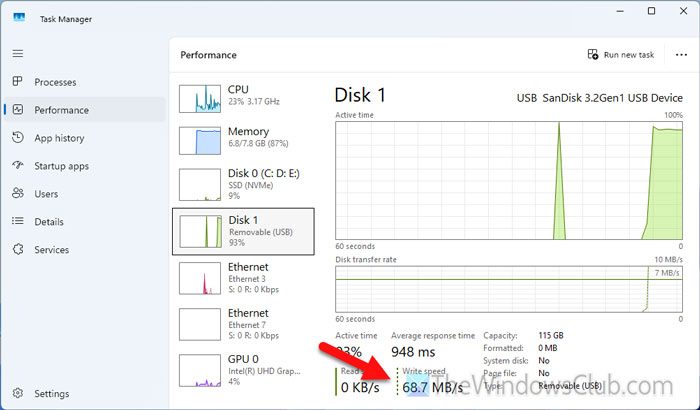Click the Run new task button

619,55
